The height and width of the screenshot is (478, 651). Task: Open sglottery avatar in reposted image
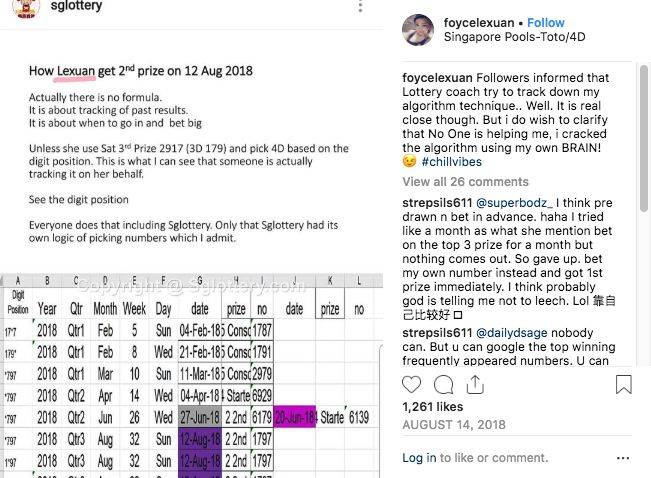tap(15, 5)
